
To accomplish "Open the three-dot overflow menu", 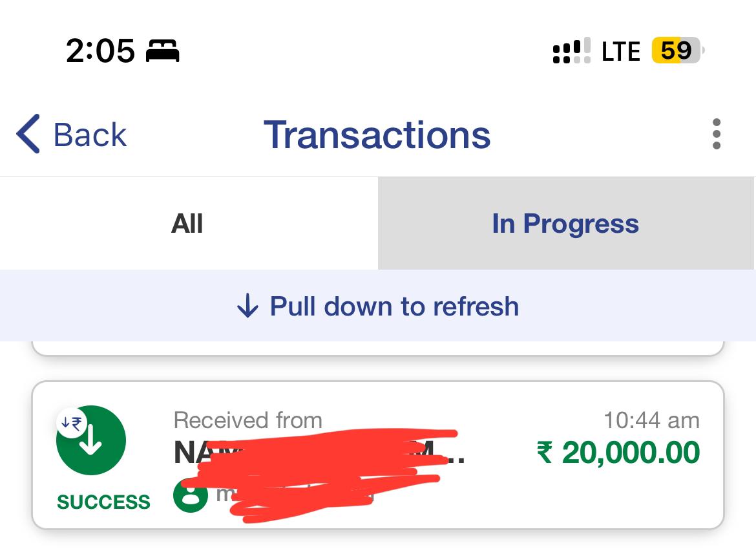I will [x=717, y=134].
